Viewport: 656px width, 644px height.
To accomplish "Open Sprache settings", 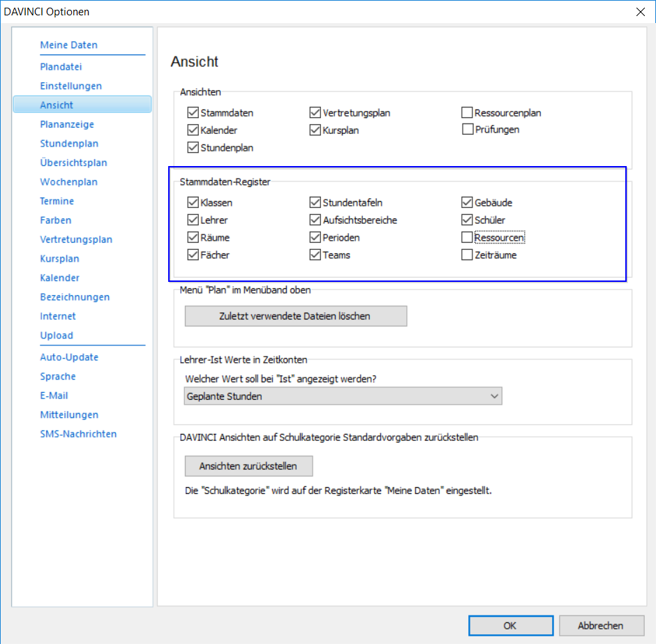I will pos(58,377).
